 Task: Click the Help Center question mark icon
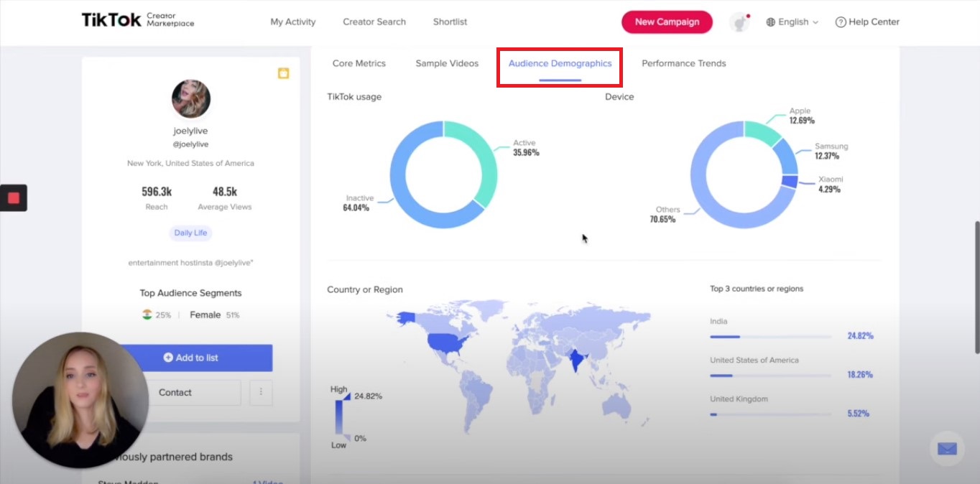point(841,22)
